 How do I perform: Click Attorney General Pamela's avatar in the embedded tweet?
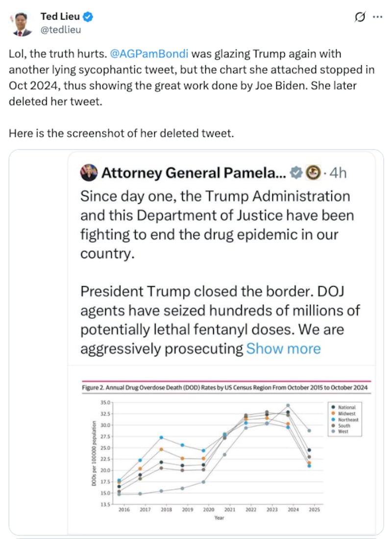tap(89, 172)
